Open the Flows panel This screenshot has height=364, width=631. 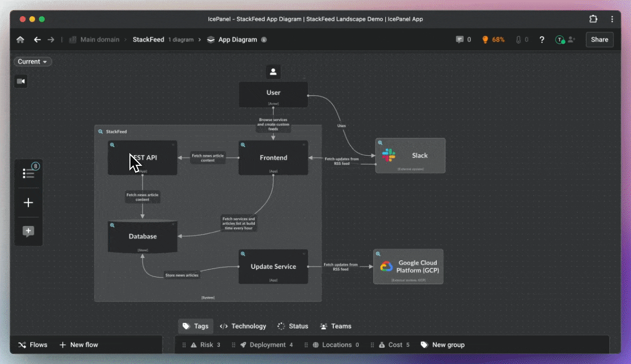[33, 345]
